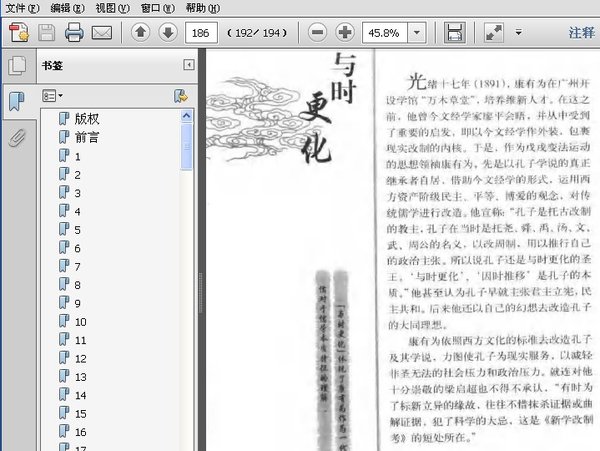Send document via the email envelope icon
Screen dimensions: 600x451
point(102,33)
